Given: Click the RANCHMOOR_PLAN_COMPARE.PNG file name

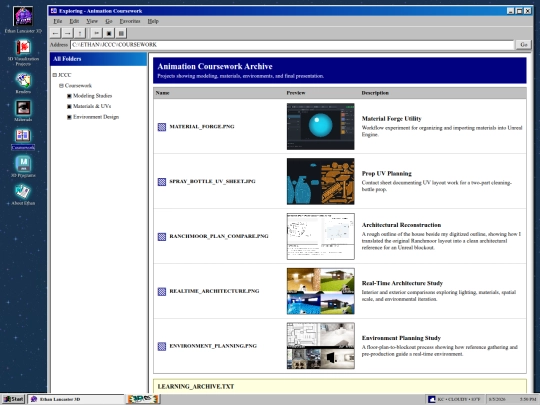Looking at the screenshot, I should (219, 236).
